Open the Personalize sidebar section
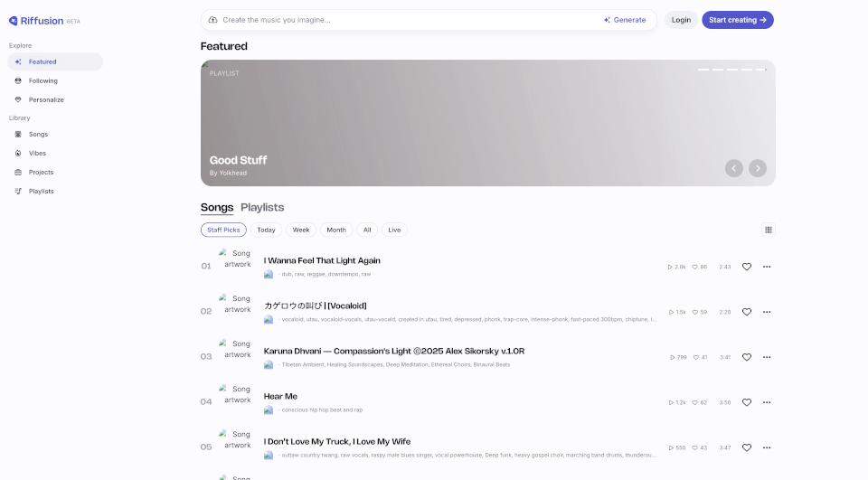The width and height of the screenshot is (868, 480). pos(45,99)
